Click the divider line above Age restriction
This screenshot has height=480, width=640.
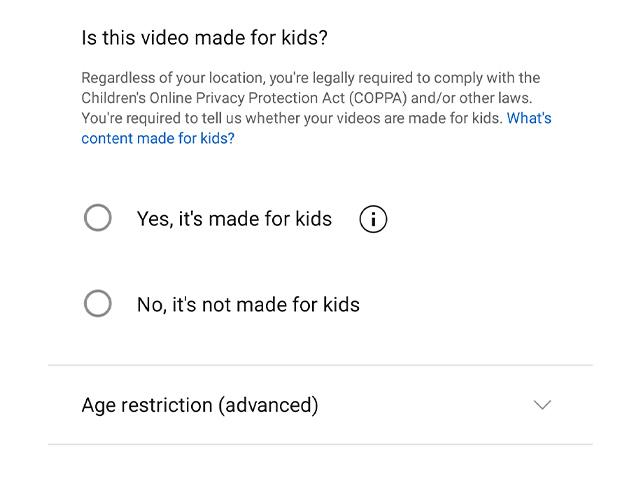pyautogui.click(x=320, y=365)
